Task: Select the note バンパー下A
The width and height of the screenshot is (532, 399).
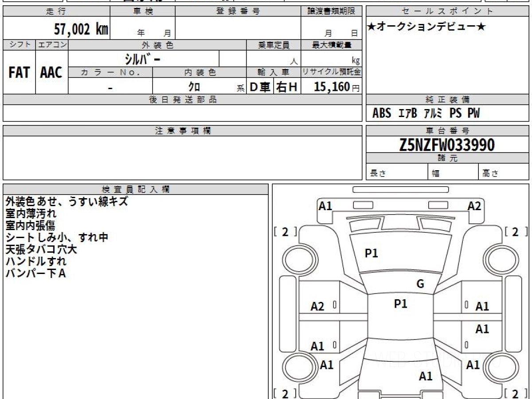Action: click(x=35, y=274)
